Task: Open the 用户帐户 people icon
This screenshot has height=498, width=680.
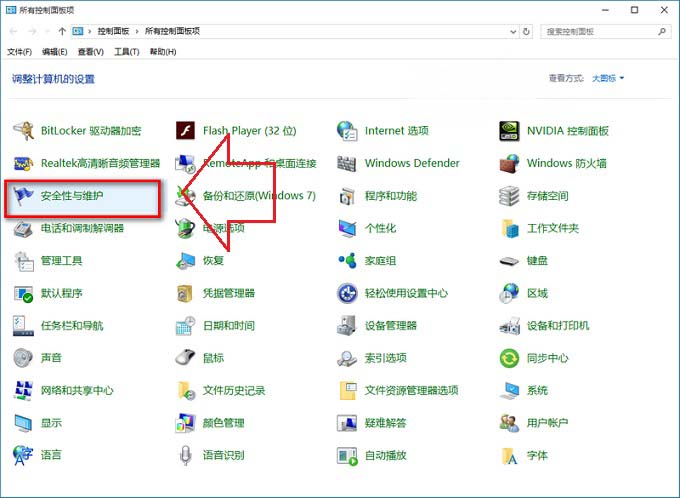Action: click(x=509, y=423)
